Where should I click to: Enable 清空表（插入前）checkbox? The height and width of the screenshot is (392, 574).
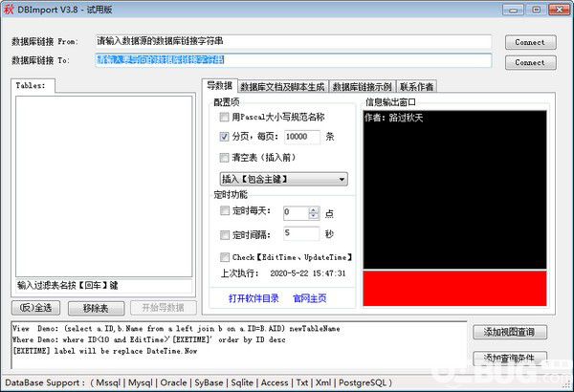(224, 158)
